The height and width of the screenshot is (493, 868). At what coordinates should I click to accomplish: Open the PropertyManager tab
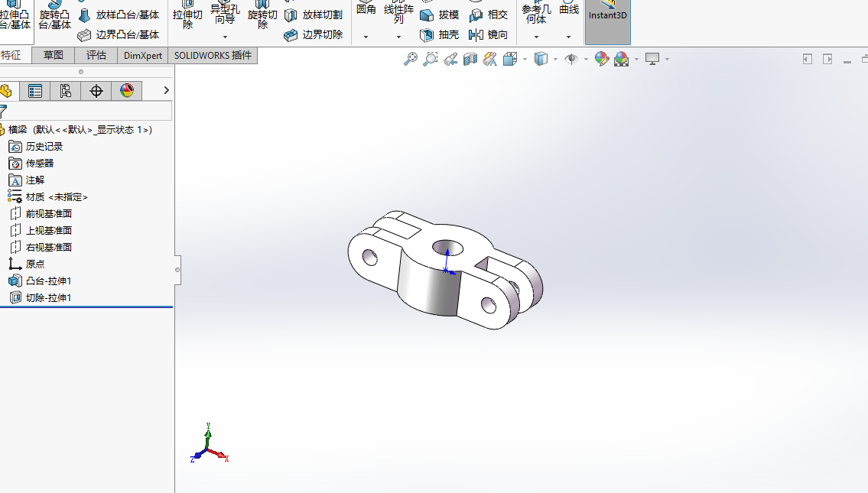click(x=35, y=91)
